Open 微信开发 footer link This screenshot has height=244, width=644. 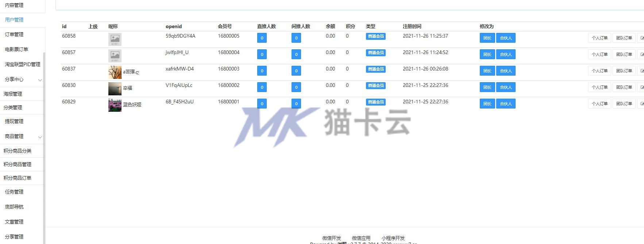(332, 238)
